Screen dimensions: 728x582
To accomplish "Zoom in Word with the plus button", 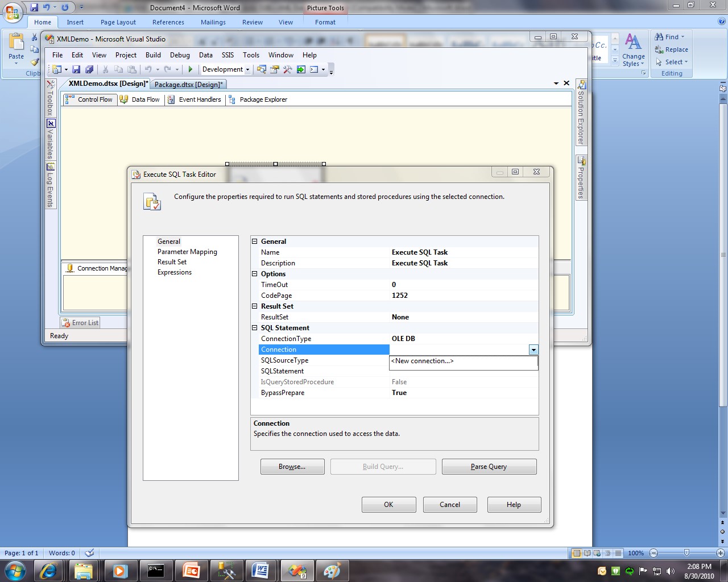I will [720, 553].
